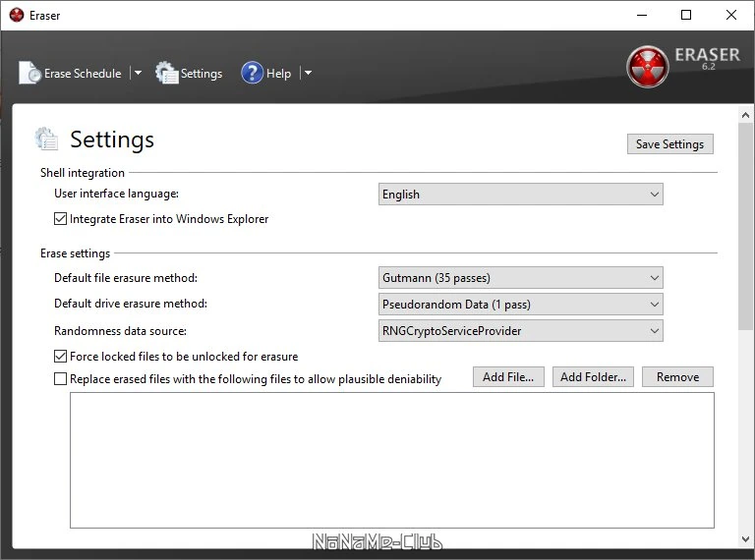This screenshot has height=560, width=755.
Task: Enable Replace erased files for plausible deniability
Action: (60, 379)
